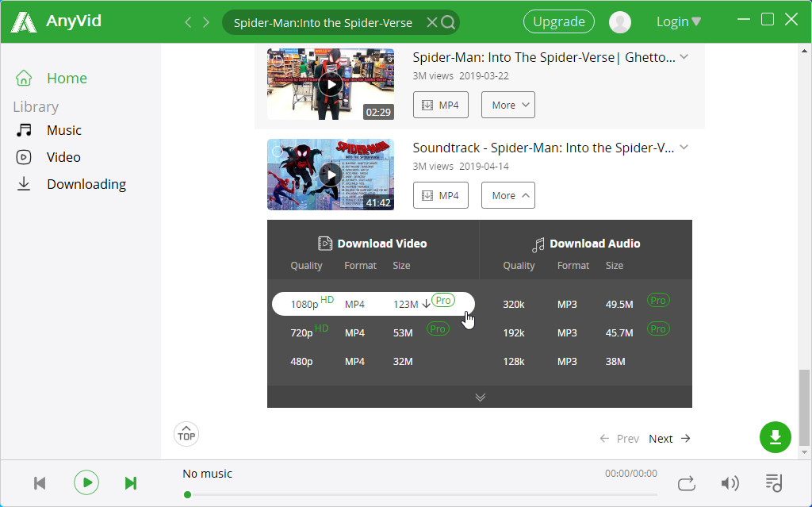The height and width of the screenshot is (507, 812).
Task: Select the 720p HD MP4 53M option
Action: [373, 332]
